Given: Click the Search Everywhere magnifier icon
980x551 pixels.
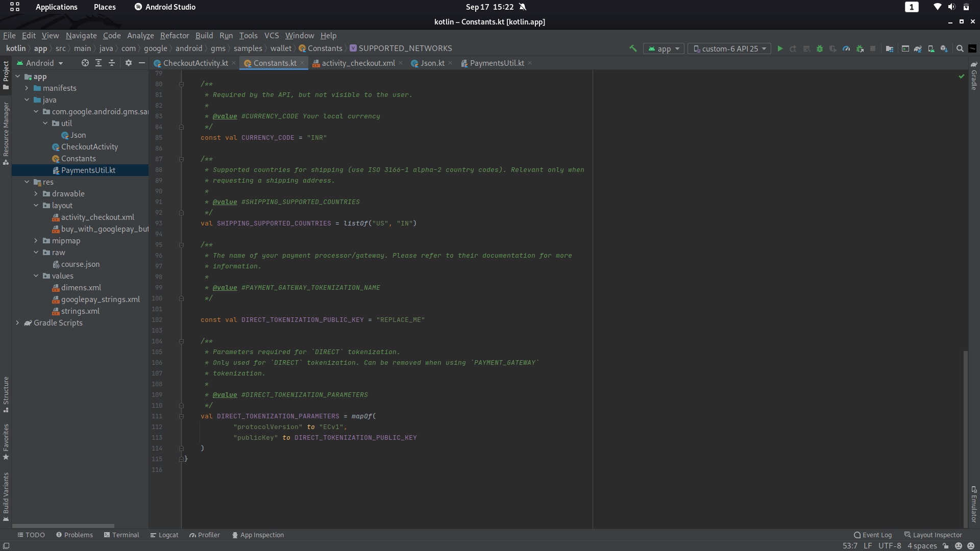Looking at the screenshot, I should (x=960, y=48).
